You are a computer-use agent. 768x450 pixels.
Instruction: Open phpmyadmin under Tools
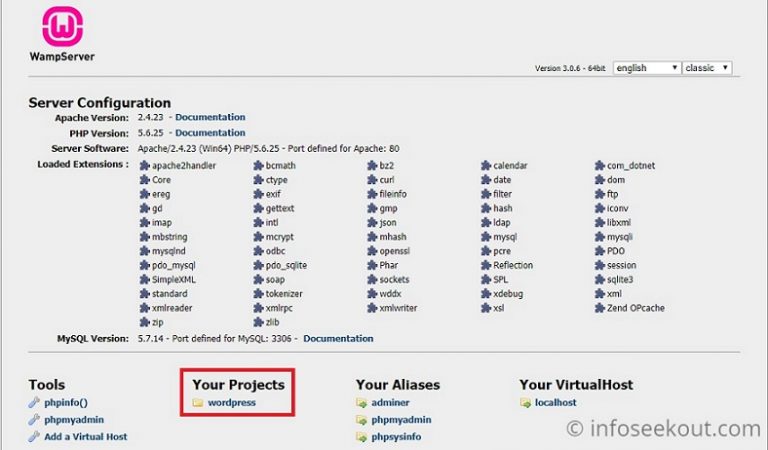pos(74,420)
